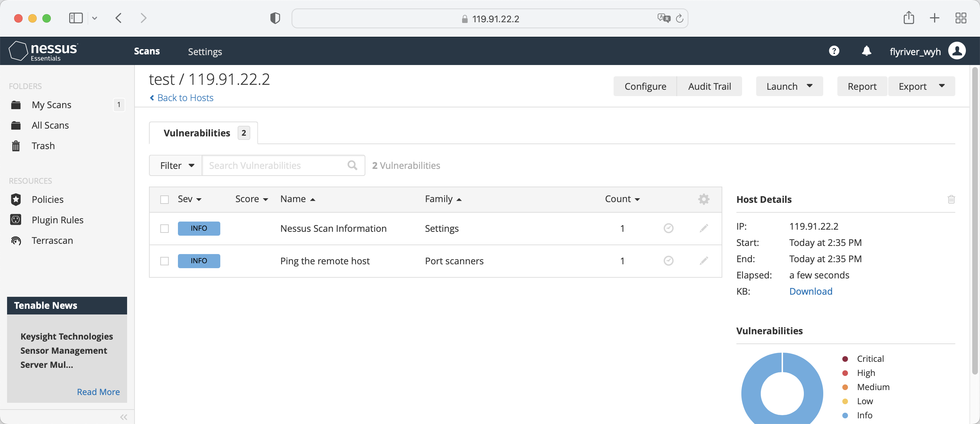Click the Report button
This screenshot has height=424, width=980.
coord(862,86)
